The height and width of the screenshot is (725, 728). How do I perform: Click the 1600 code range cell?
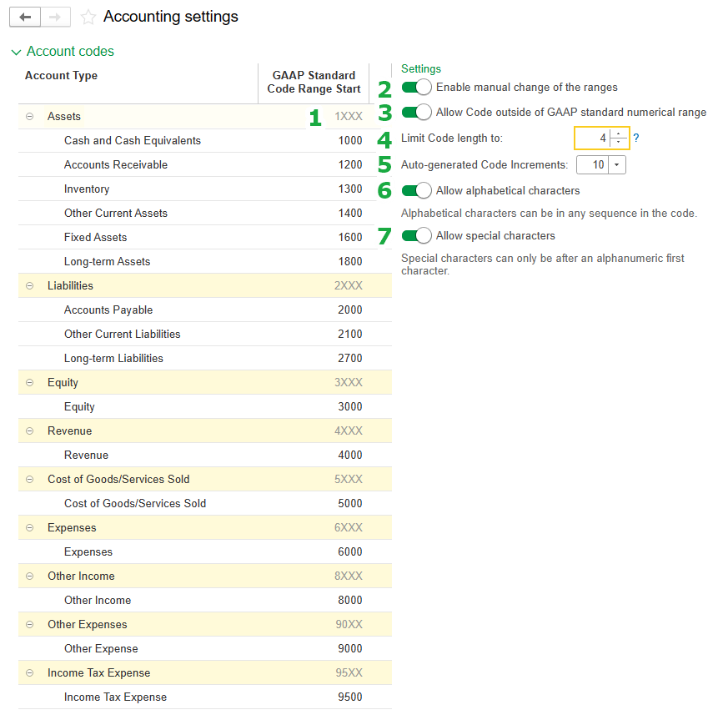pyautogui.click(x=350, y=237)
